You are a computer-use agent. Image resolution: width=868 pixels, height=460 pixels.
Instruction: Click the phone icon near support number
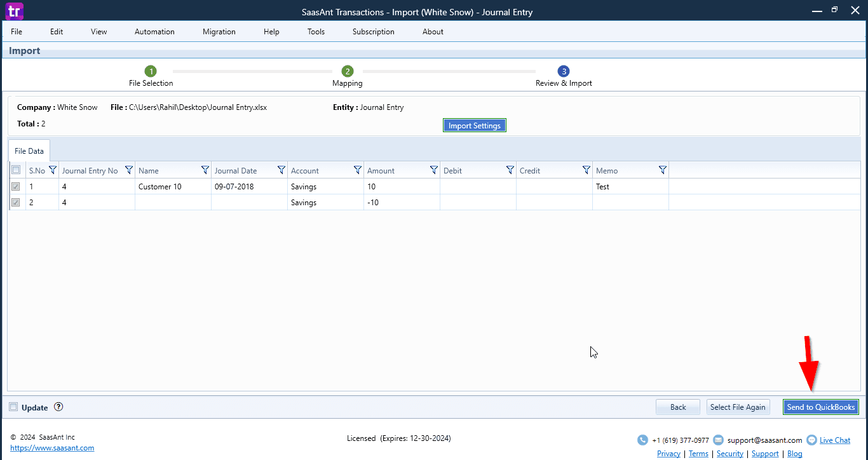[x=642, y=440]
